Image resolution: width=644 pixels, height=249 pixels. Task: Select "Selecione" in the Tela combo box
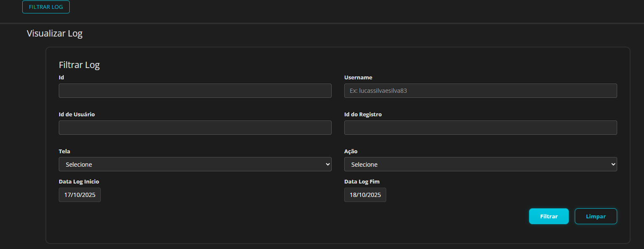coord(195,164)
